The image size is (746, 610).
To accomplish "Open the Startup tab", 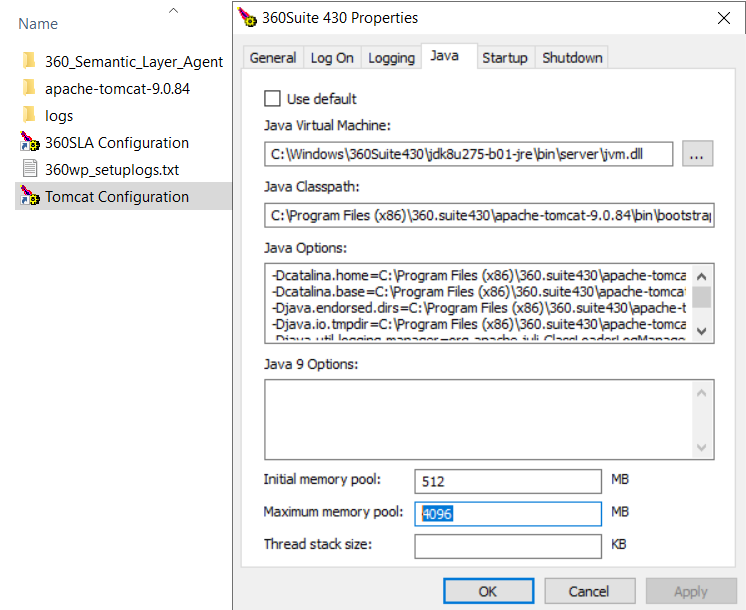I will [x=505, y=58].
